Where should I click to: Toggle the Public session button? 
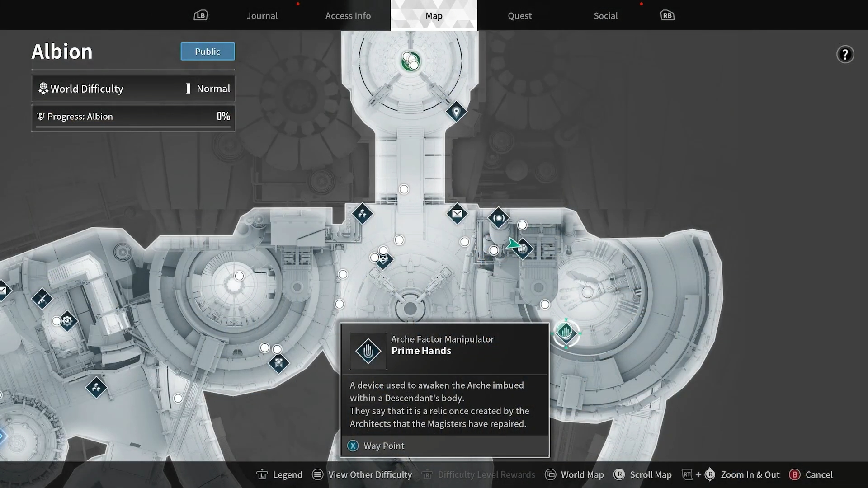(x=208, y=52)
